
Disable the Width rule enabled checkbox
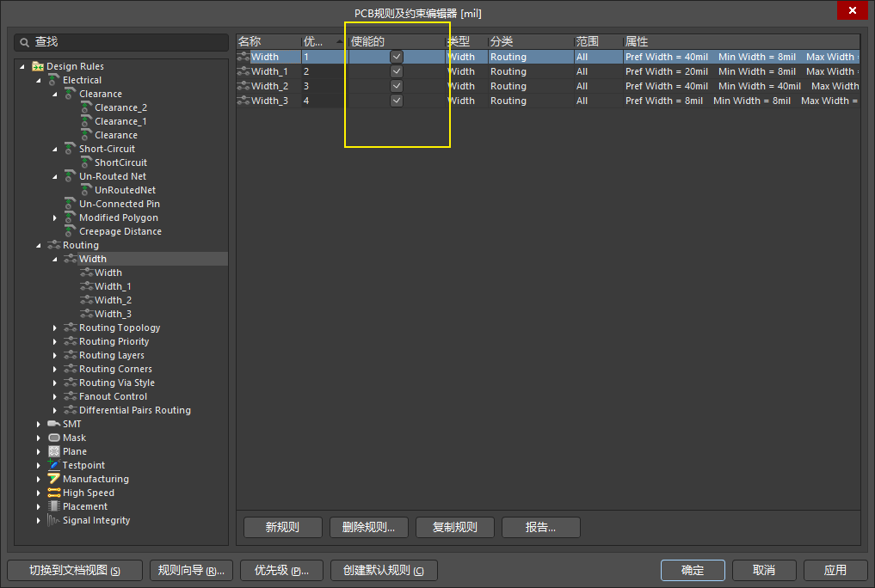click(x=397, y=57)
